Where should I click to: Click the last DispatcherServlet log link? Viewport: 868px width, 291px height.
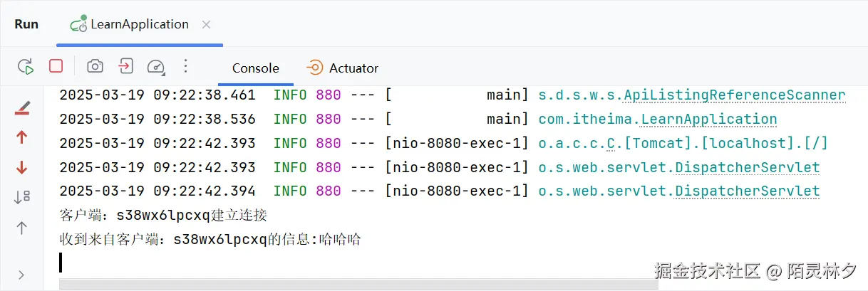pos(678,191)
